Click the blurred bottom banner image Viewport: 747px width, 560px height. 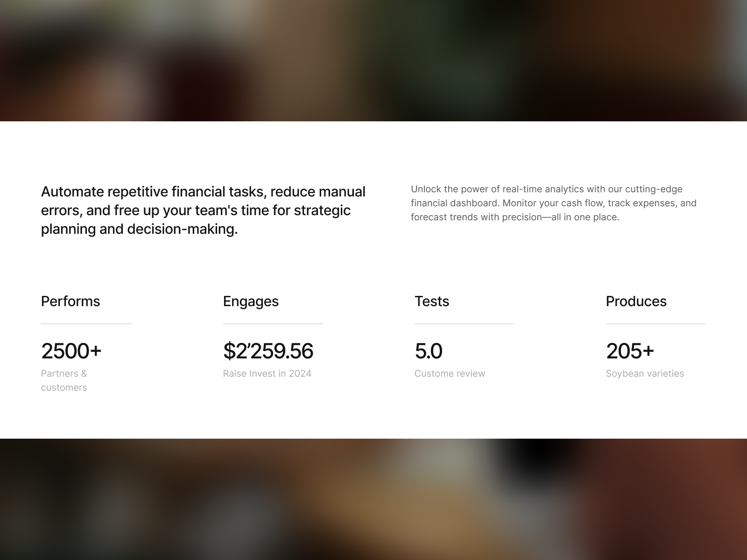373,499
